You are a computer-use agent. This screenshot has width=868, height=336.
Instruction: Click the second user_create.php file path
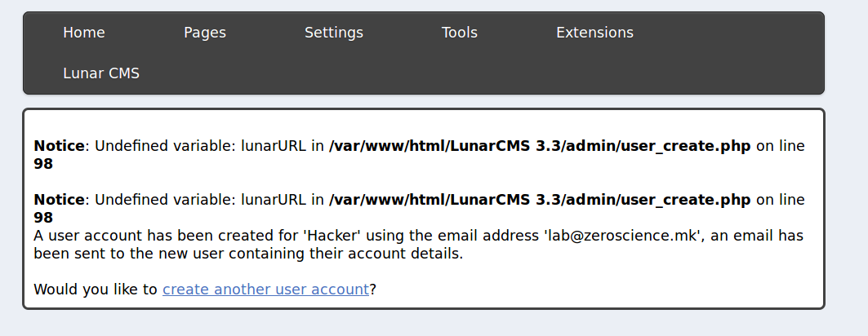(540, 200)
